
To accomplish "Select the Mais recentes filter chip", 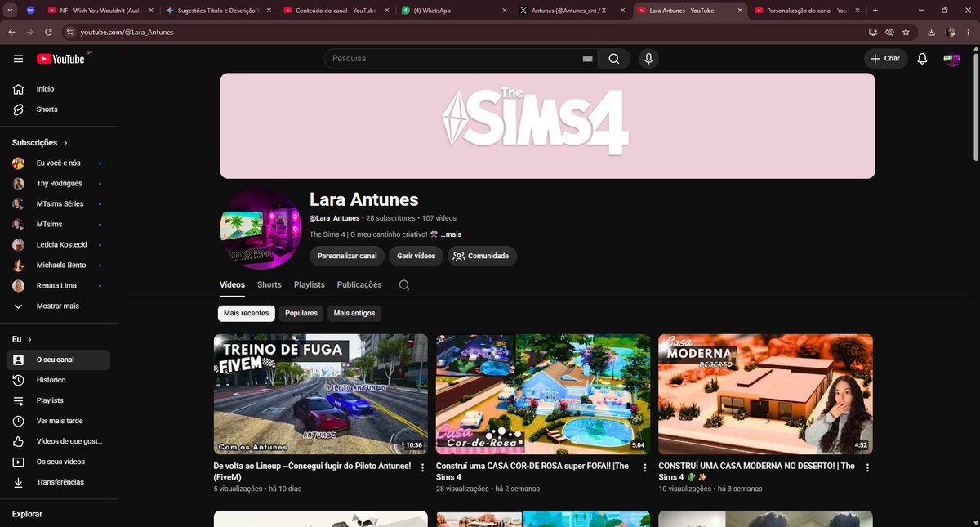I will tap(247, 314).
